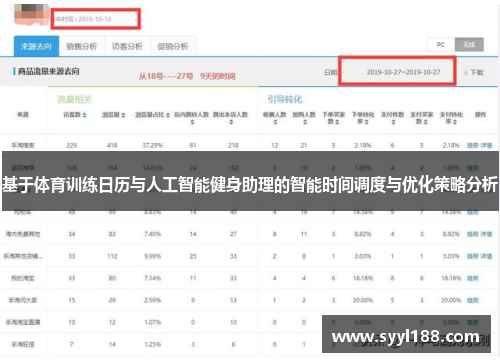The width and height of the screenshot is (500, 362).
Task: Open the 访客分析 tab
Action: (x=127, y=46)
